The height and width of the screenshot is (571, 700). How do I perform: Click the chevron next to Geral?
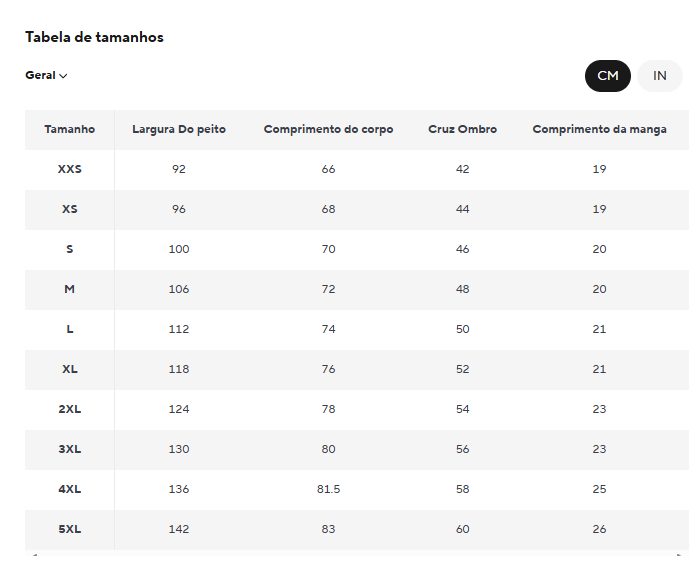coord(63,76)
